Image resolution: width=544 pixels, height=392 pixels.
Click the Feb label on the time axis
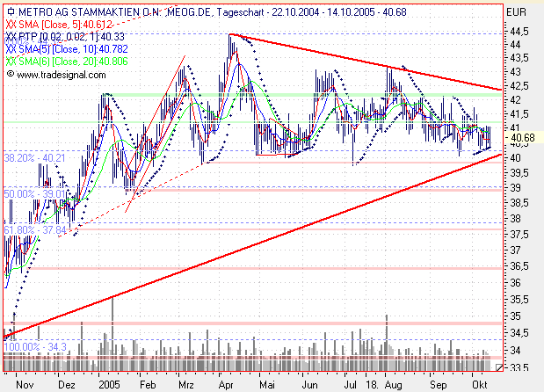click(x=148, y=385)
